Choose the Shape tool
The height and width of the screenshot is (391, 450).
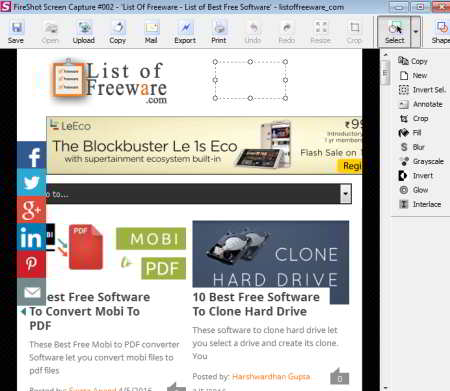click(441, 32)
